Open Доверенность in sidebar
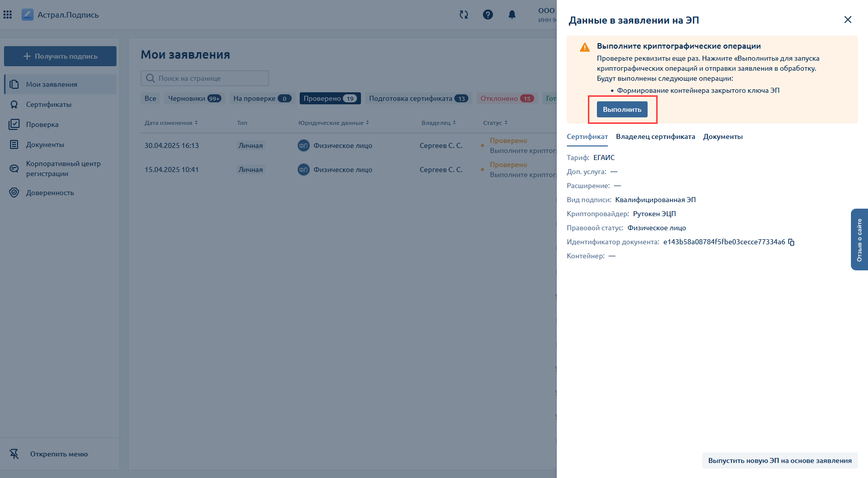Screen dimensions: 868x478 tap(60, 193)
